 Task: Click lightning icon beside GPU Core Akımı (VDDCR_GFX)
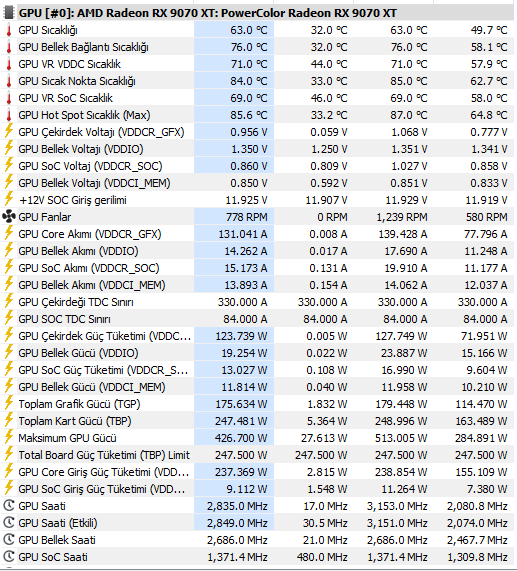click(x=9, y=233)
